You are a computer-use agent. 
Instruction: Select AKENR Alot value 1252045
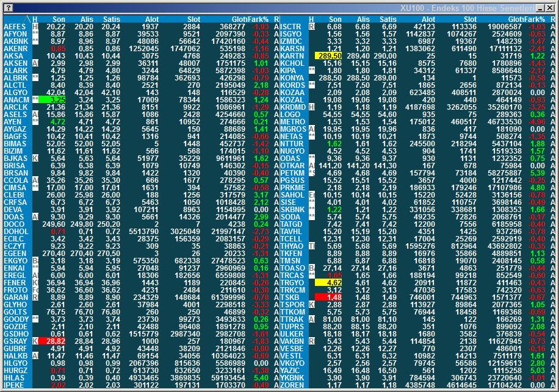(143, 49)
